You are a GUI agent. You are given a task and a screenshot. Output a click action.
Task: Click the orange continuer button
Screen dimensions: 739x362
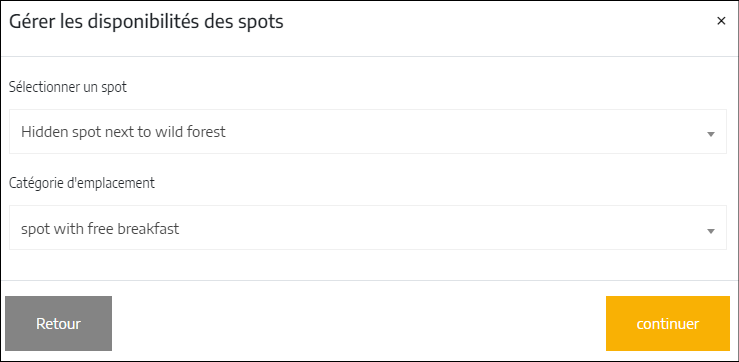click(x=667, y=323)
